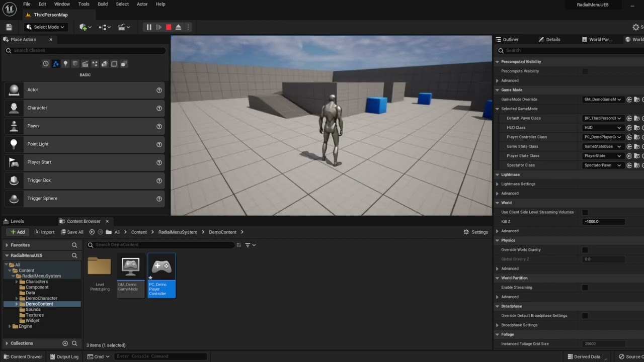
Task: Open the HUD Class dropdown
Action: pos(603,128)
